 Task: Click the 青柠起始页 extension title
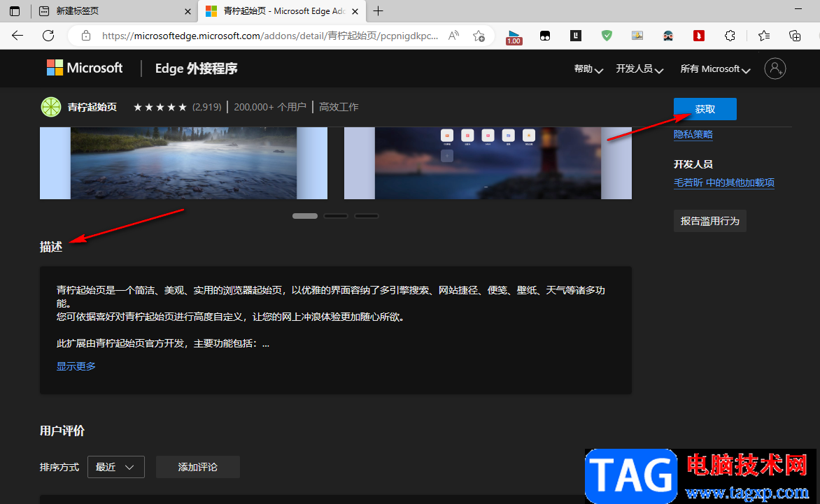pyautogui.click(x=92, y=107)
